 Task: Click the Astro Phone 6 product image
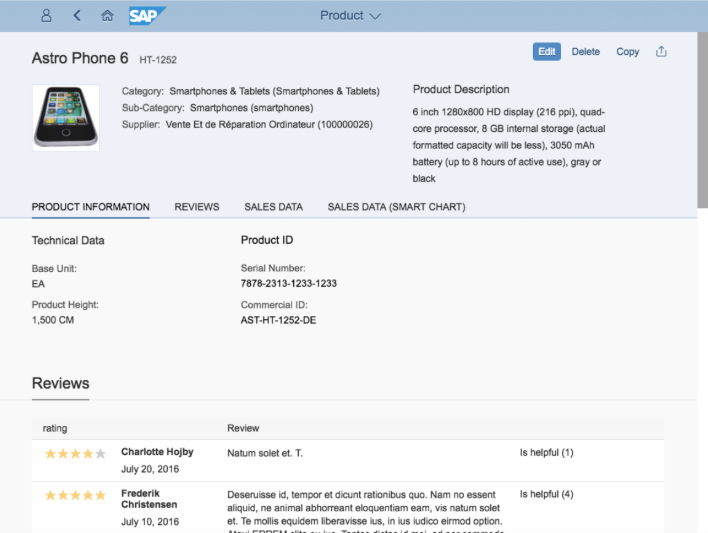pos(66,118)
